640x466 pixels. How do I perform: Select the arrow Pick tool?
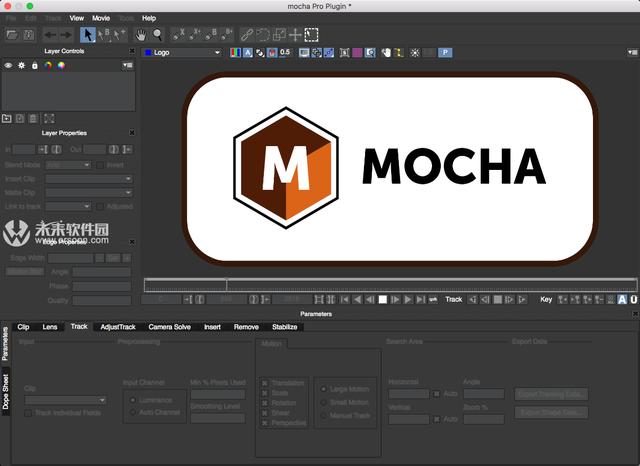87,35
